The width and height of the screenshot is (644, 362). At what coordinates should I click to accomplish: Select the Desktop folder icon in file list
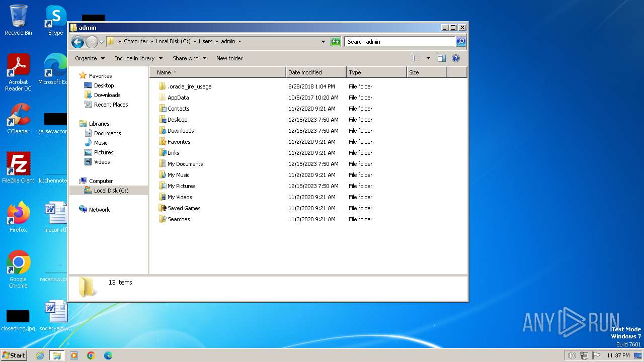(162, 120)
